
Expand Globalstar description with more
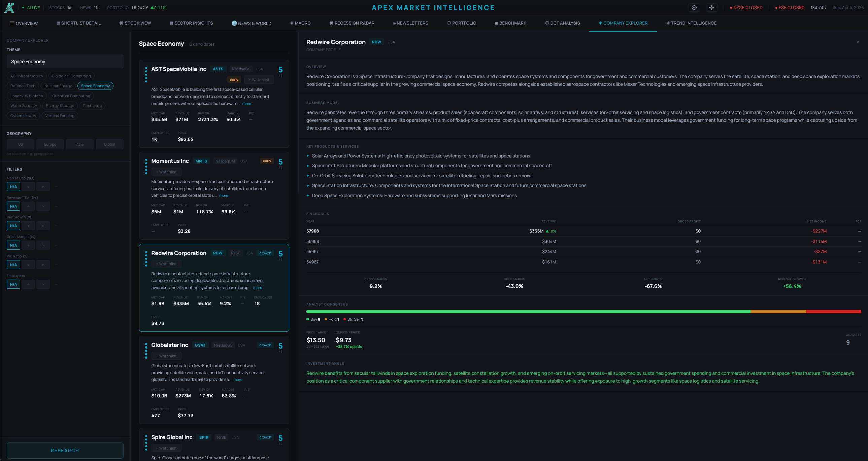238,379
